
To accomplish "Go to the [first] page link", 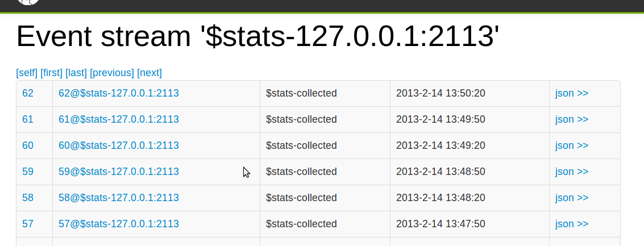I will 51,73.
